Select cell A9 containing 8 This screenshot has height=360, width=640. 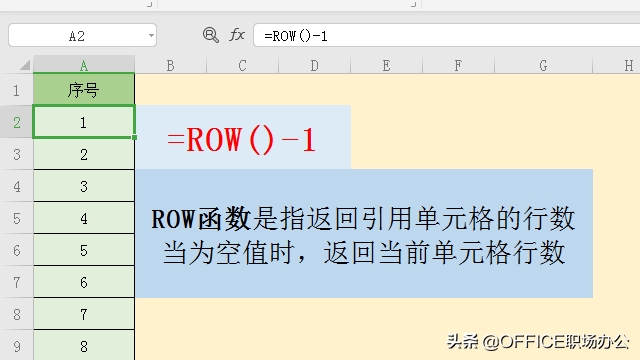[x=84, y=345]
